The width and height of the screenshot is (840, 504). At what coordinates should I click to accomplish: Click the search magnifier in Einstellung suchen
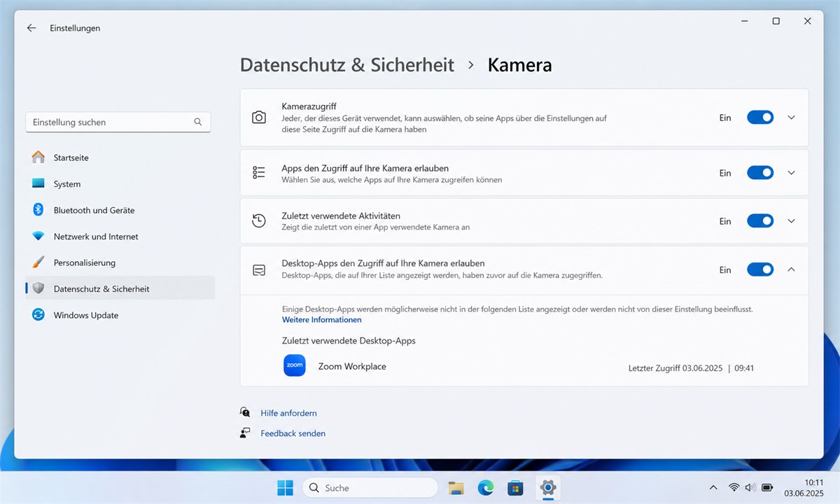click(x=198, y=122)
